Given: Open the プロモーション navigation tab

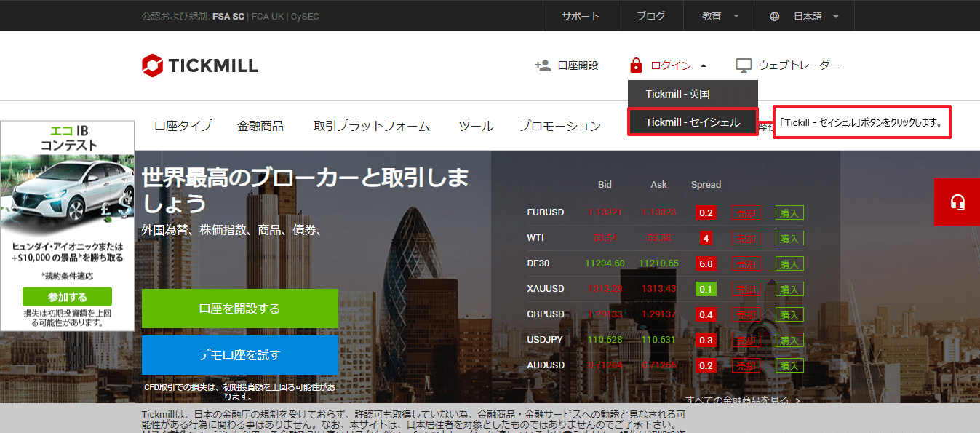Looking at the screenshot, I should click(x=560, y=125).
